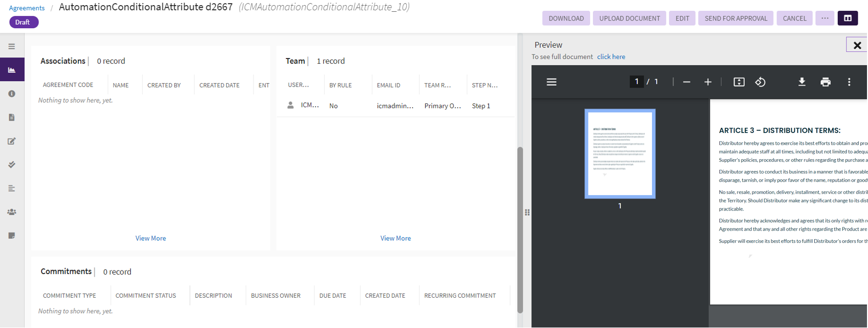Open the Agreements breadcrumb link

click(27, 8)
